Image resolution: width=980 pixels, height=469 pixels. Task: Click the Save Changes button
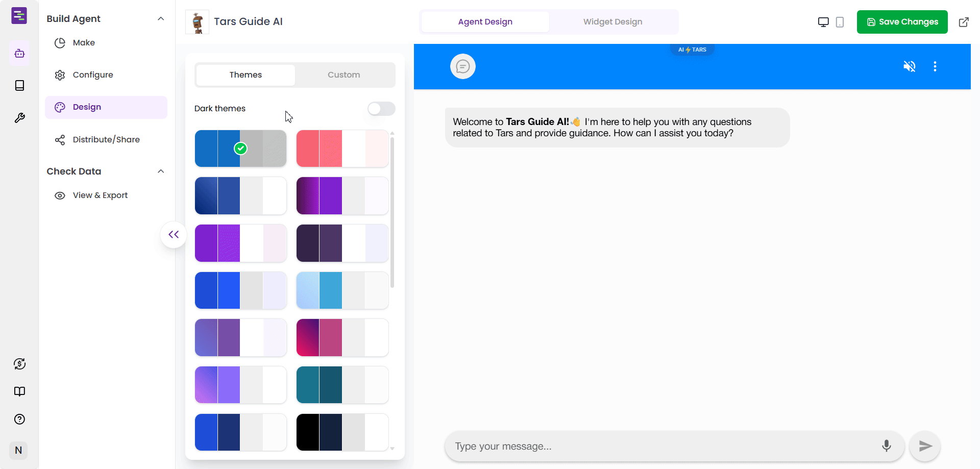coord(902,22)
